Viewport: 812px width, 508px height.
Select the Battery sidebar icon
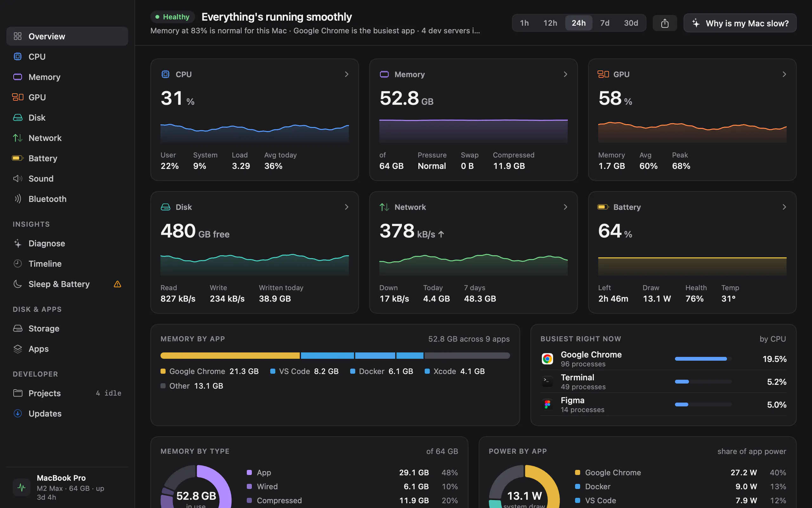pos(17,158)
